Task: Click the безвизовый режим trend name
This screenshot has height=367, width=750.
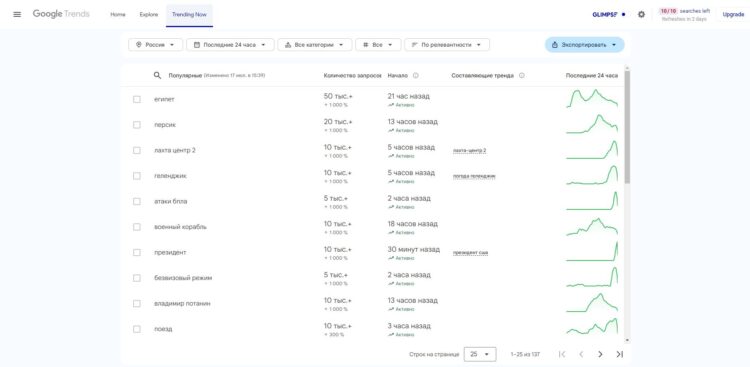Action: point(183,278)
